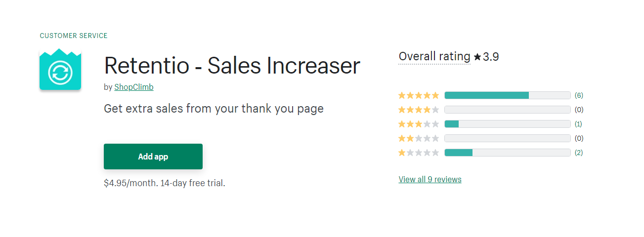
Task: Click the Overall rating dotted-underline label
Action: pyautogui.click(x=434, y=57)
